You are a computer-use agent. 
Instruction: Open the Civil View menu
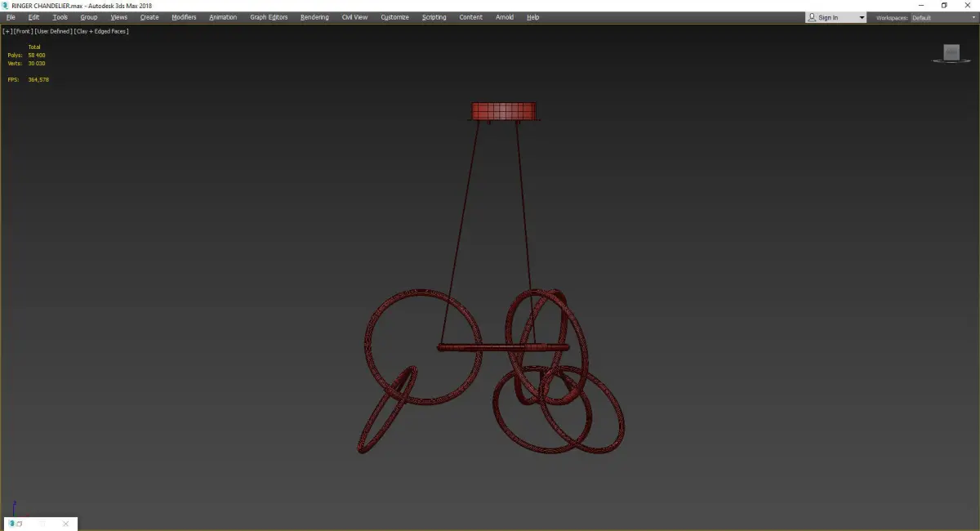[354, 17]
